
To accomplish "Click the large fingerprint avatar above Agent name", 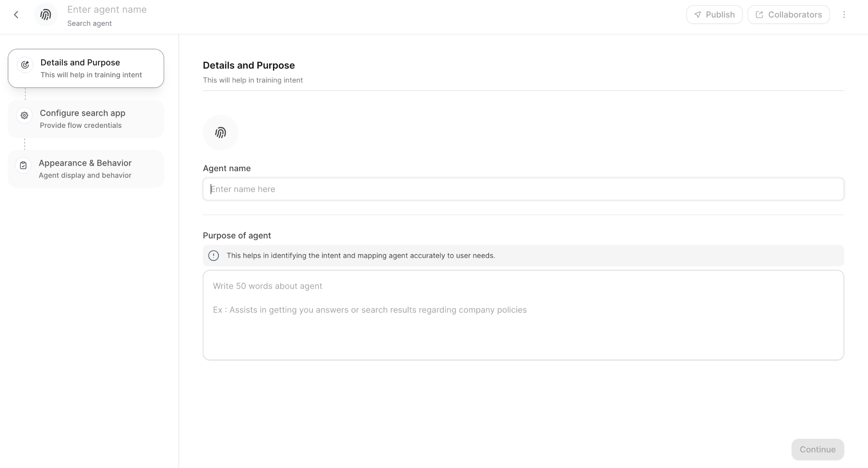I will [220, 133].
